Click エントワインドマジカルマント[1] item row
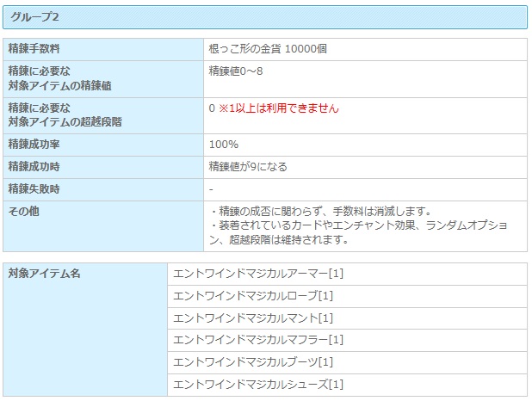 pyautogui.click(x=253, y=318)
